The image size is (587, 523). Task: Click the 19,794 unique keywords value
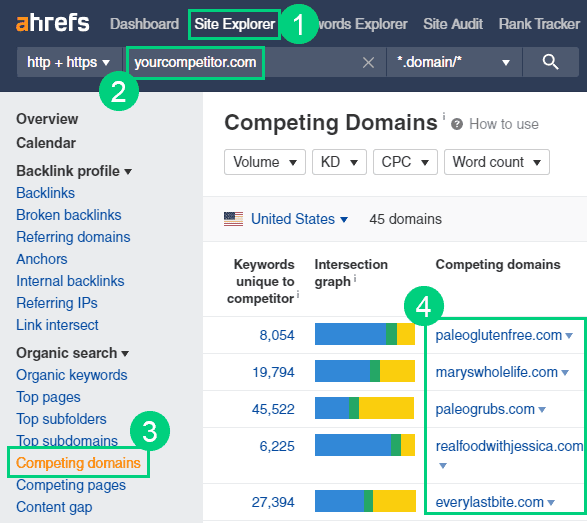[x=273, y=372]
